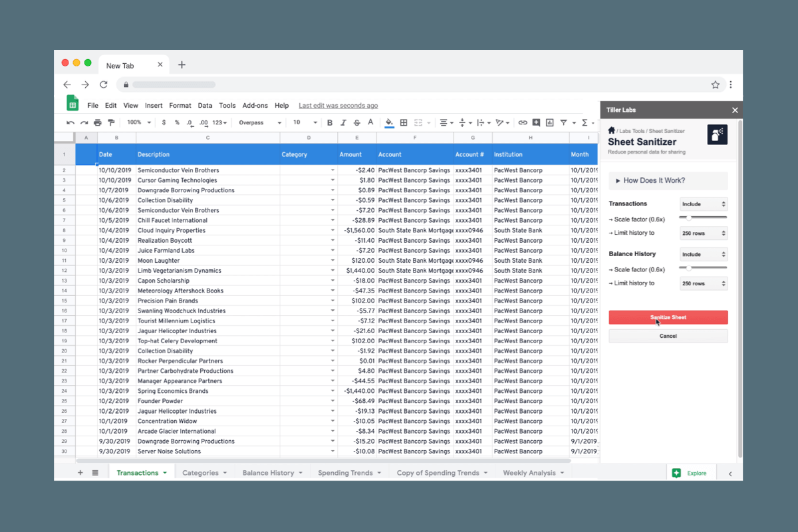This screenshot has height=532, width=798.
Task: Open the cell borders tool
Action: click(404, 122)
